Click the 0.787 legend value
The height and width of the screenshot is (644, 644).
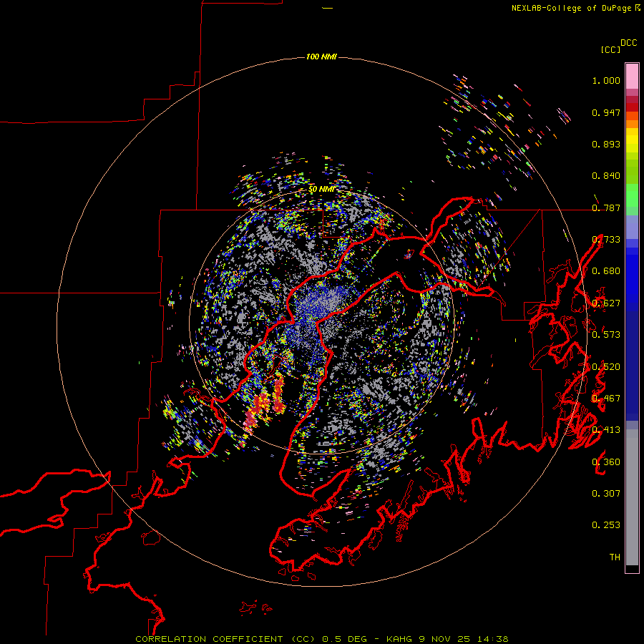(606, 208)
